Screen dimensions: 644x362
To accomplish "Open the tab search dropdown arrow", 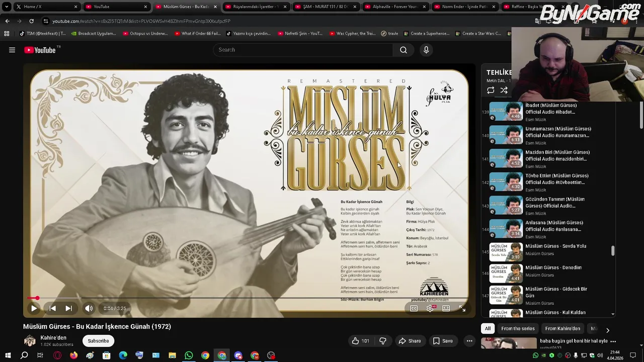I will 6,7.
